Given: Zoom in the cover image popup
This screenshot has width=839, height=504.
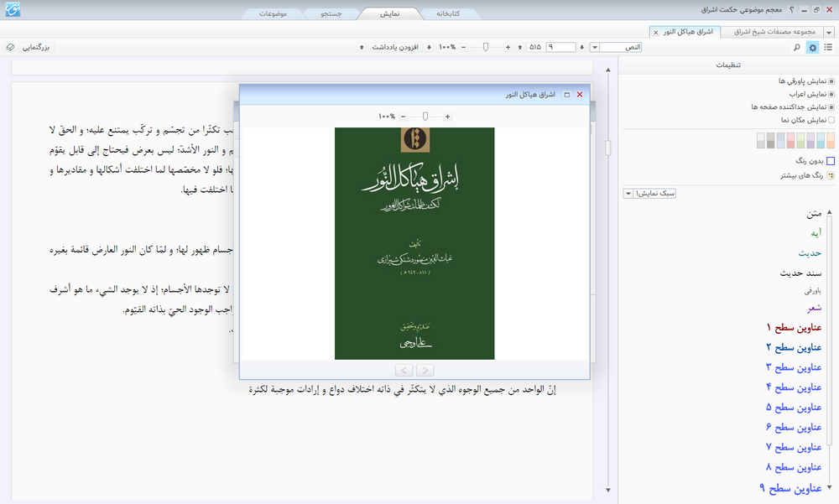Looking at the screenshot, I should (x=447, y=117).
